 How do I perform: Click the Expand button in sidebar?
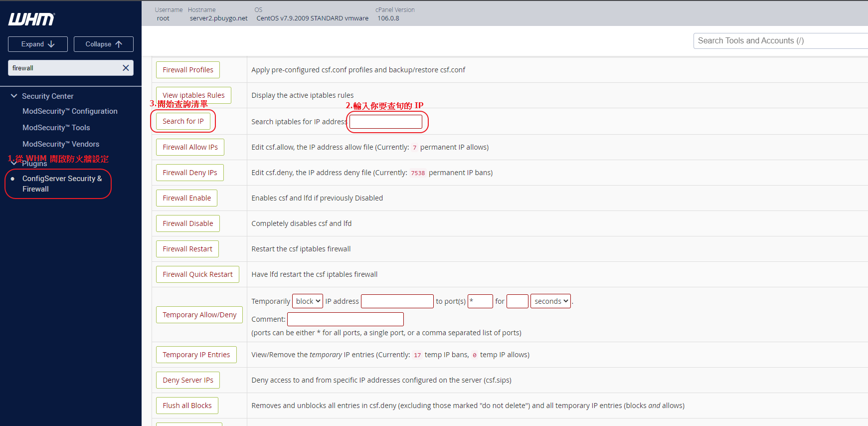[x=38, y=44]
